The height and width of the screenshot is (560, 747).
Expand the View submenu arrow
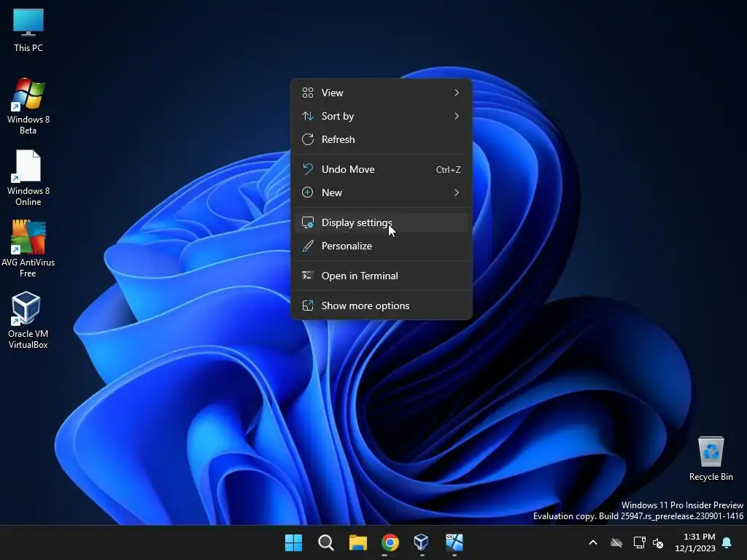(x=457, y=93)
